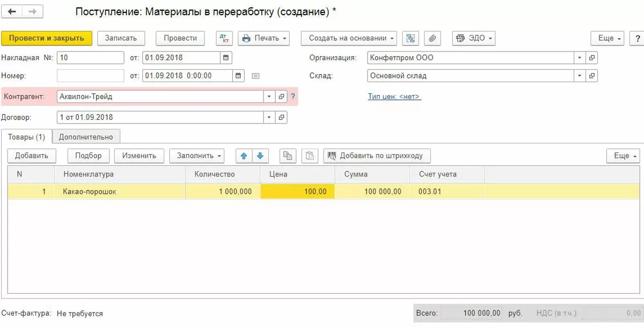The image size is (644, 328).
Task: Click the Записать button
Action: pyautogui.click(x=121, y=38)
